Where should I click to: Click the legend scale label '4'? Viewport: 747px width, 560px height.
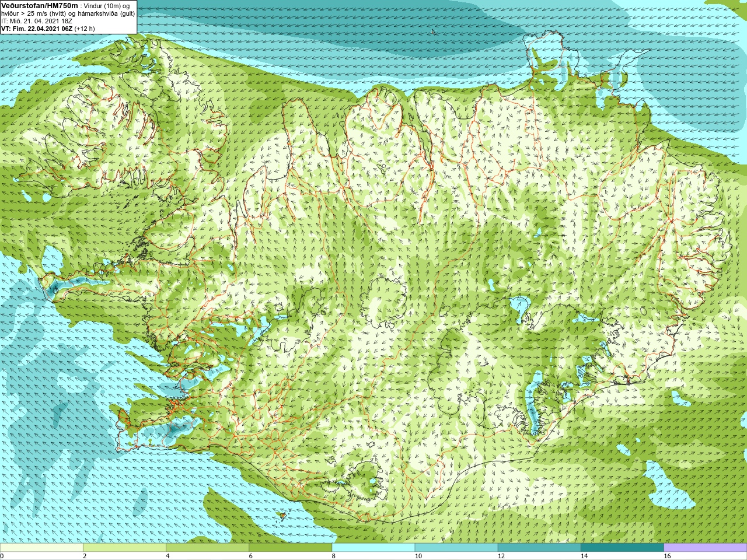pyautogui.click(x=168, y=556)
